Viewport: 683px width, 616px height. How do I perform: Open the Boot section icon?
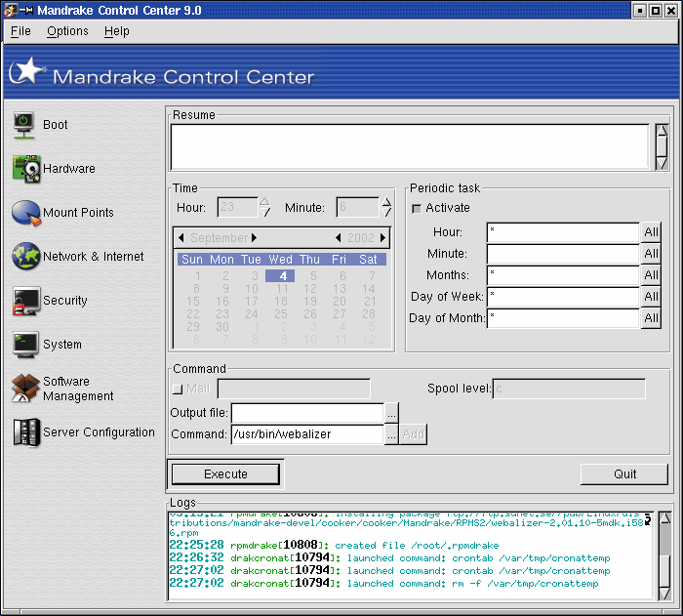[x=23, y=126]
